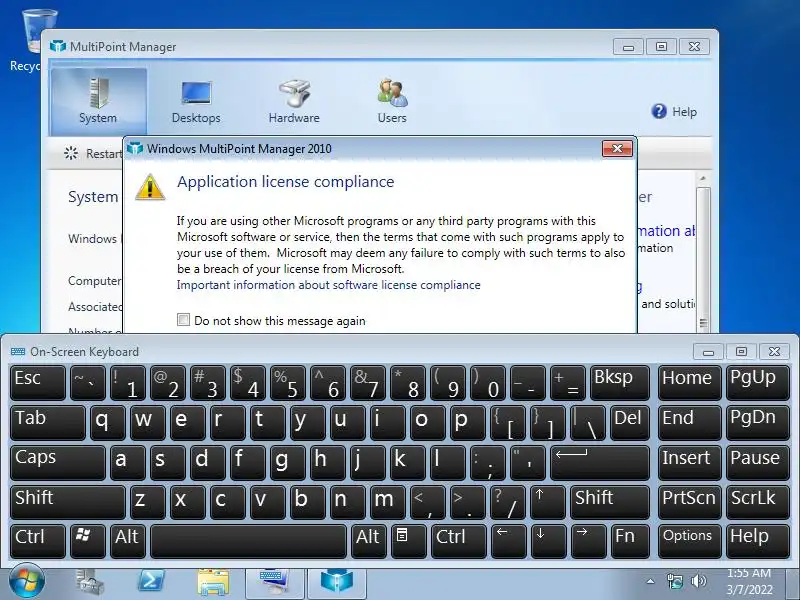The height and width of the screenshot is (600, 800).
Task: Click the tilde backtick key
Action: point(88,382)
